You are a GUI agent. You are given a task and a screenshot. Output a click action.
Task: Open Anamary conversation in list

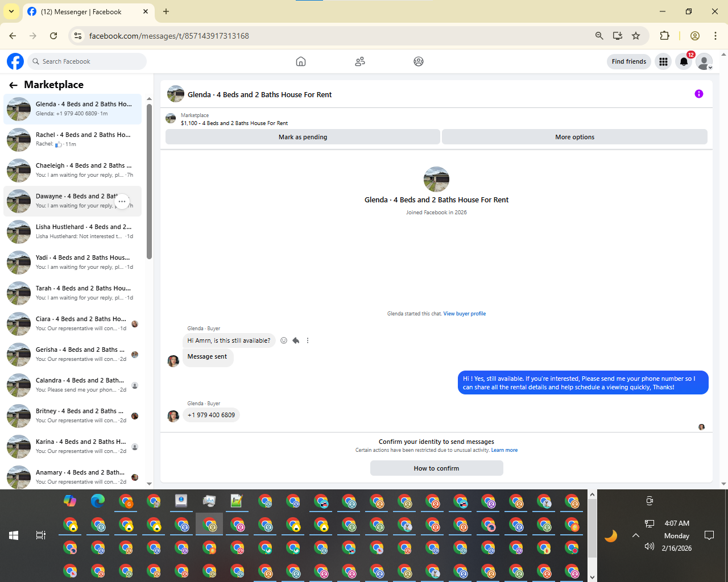(x=73, y=476)
